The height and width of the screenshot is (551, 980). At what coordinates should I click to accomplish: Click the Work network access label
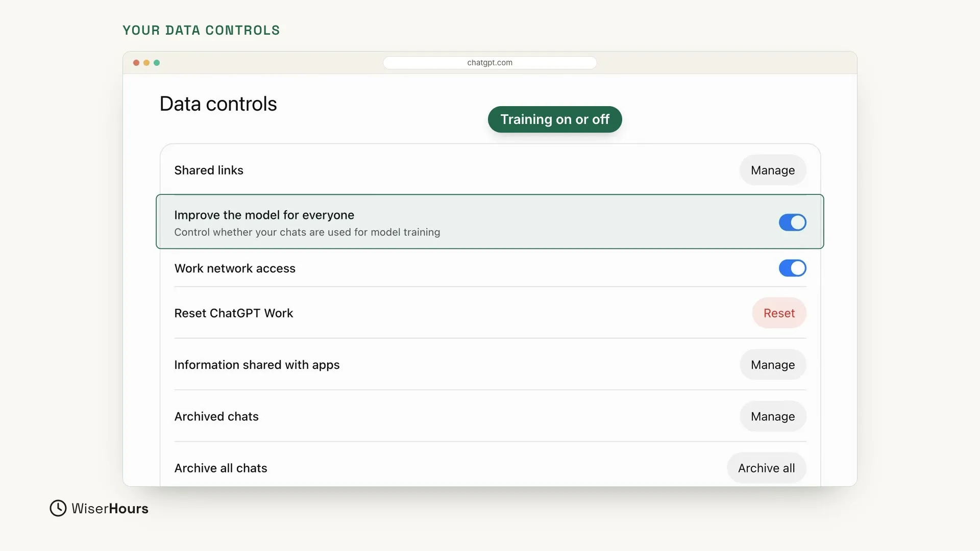tap(235, 268)
